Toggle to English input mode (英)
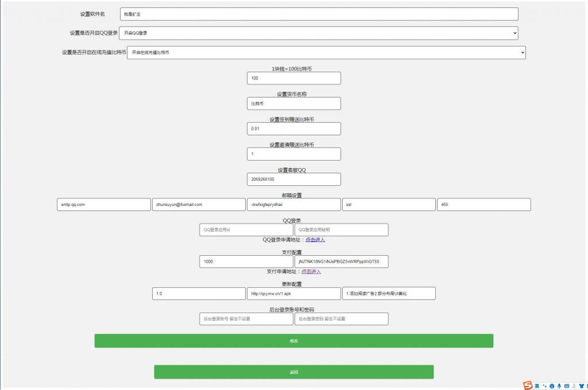588x390 pixels. [x=537, y=385]
